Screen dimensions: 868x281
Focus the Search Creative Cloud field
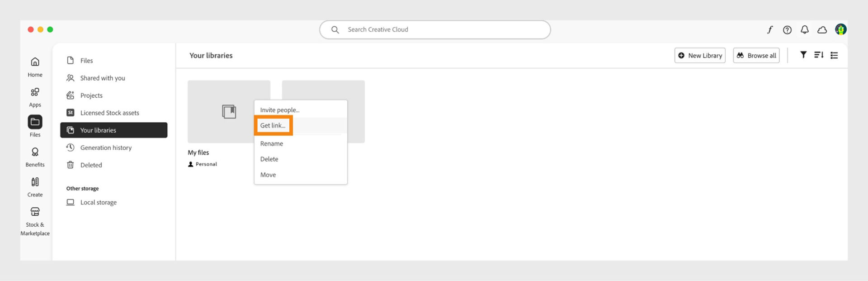(x=435, y=29)
